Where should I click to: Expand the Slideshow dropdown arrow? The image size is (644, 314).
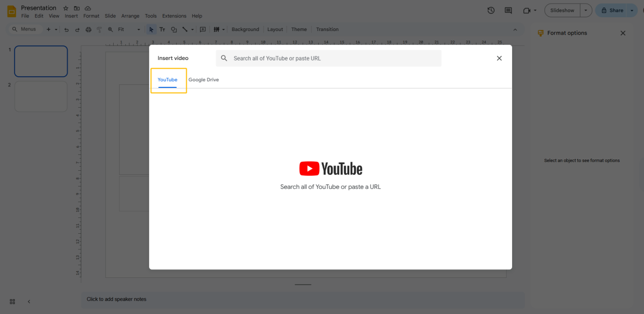pos(586,10)
